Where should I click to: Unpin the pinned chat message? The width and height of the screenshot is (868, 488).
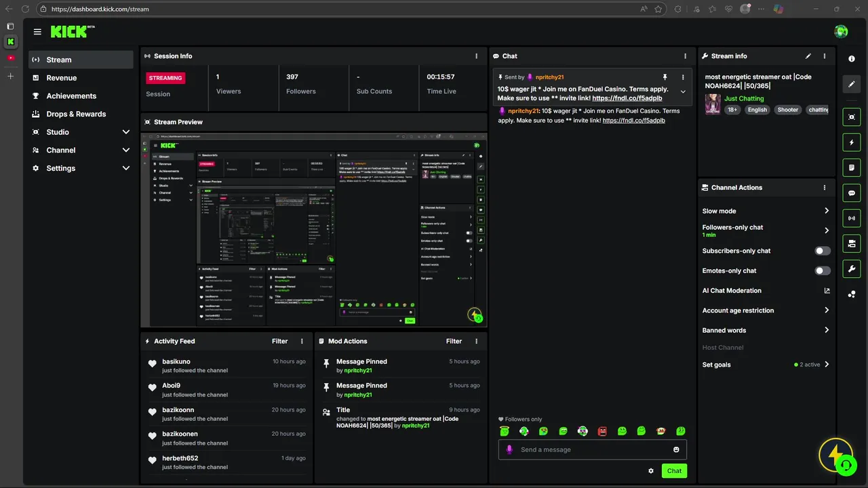coord(665,77)
